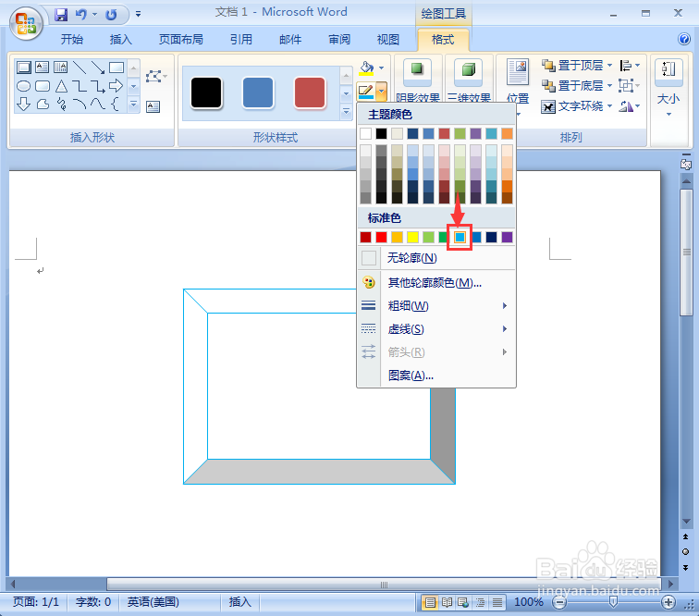Apply the black shape style

point(206,92)
